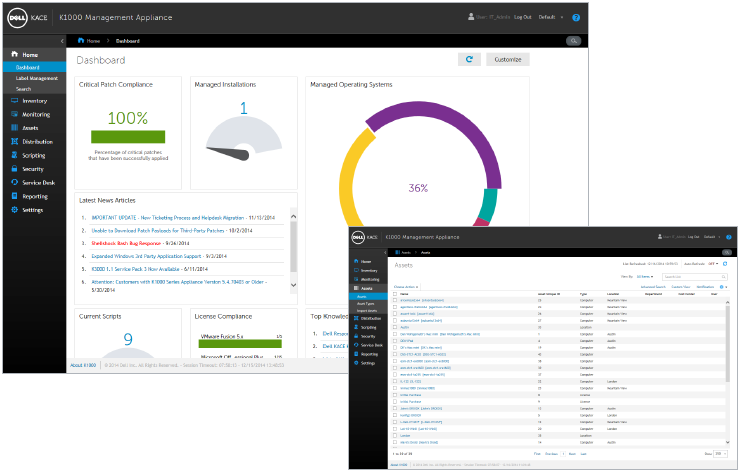Viewport: 739px width, 472px height.
Task: Select Dashboard in the Home submenu
Action: [x=34, y=67]
